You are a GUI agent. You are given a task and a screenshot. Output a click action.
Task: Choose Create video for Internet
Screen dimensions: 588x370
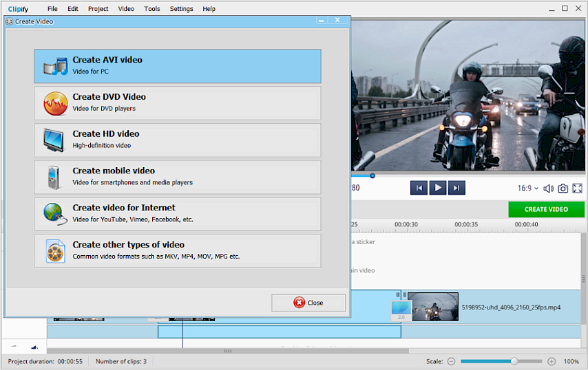coord(178,214)
